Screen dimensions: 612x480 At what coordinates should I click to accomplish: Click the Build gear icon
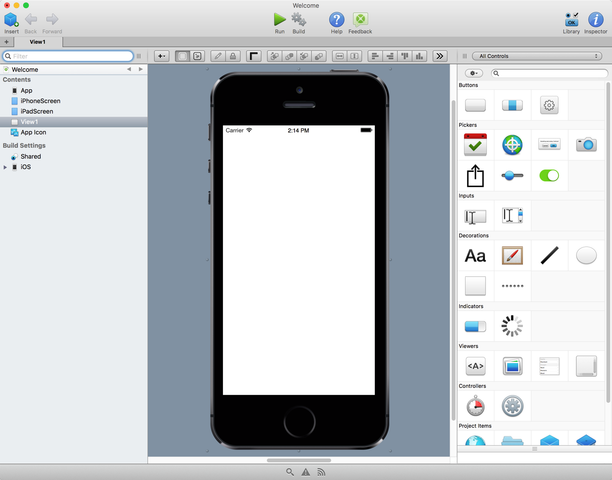coord(299,19)
